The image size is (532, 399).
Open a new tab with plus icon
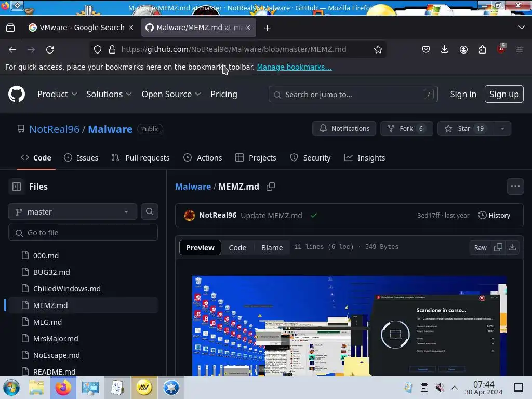coord(268,28)
